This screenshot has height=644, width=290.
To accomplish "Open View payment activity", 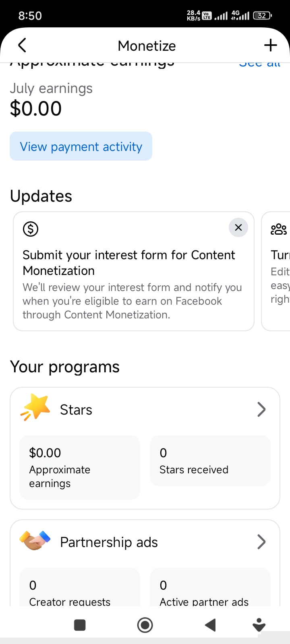I will 81,146.
